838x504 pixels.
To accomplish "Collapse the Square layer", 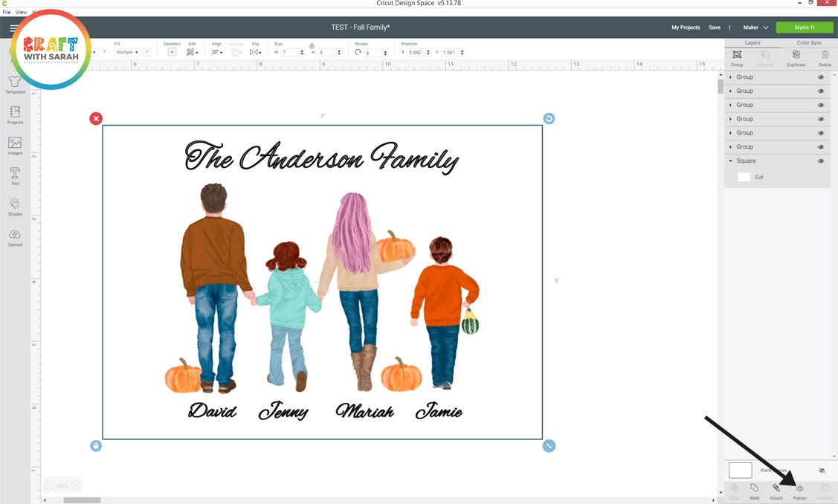I will point(731,161).
